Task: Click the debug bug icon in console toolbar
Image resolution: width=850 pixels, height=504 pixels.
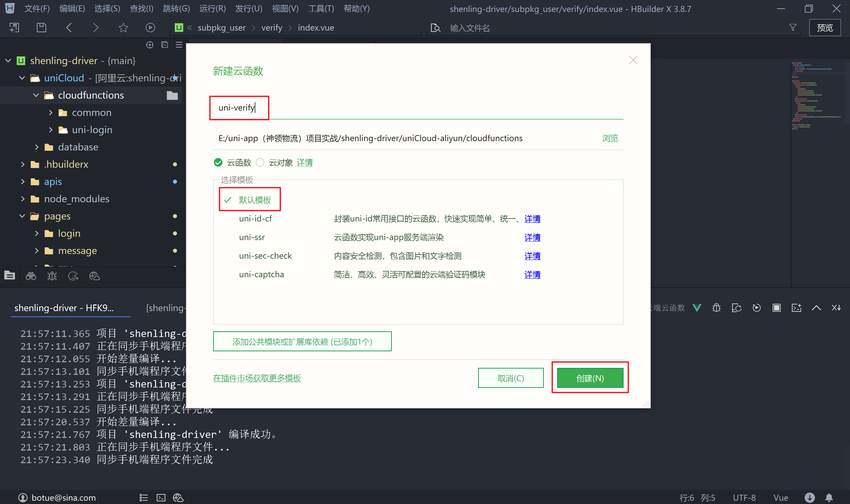Action: [717, 308]
